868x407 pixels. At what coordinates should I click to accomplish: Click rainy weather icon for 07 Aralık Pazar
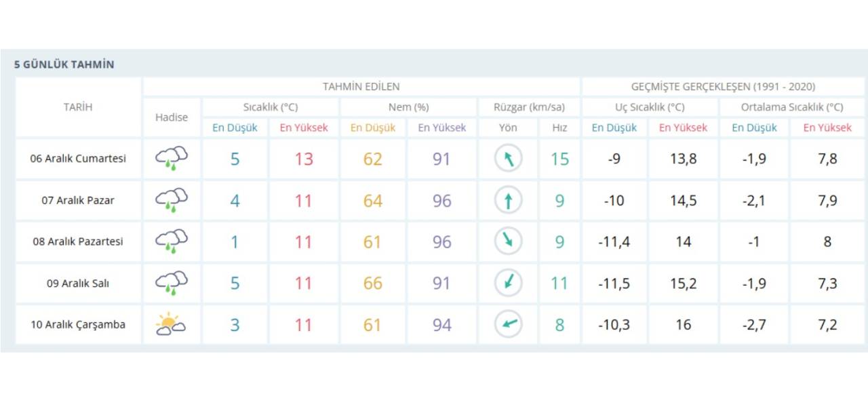(171, 201)
